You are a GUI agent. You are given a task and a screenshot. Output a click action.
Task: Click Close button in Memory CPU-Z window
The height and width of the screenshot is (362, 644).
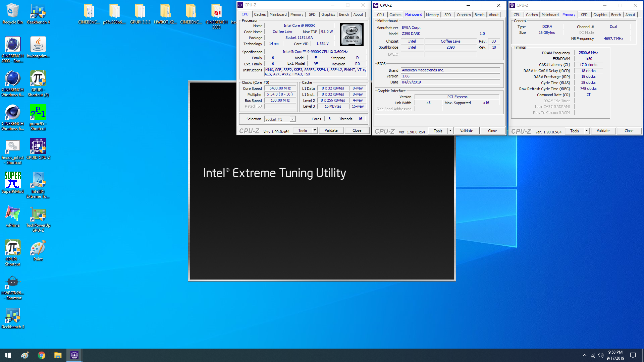point(629,131)
